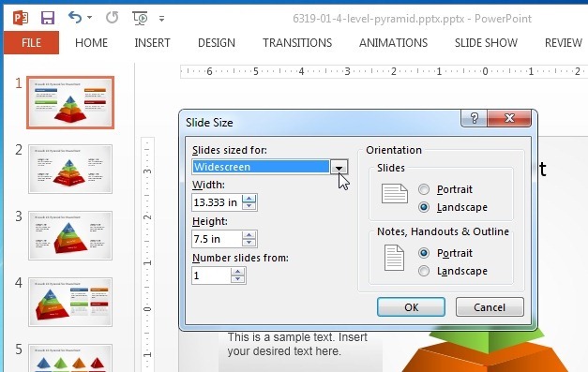Decrease Number slides from value

pos(238,279)
